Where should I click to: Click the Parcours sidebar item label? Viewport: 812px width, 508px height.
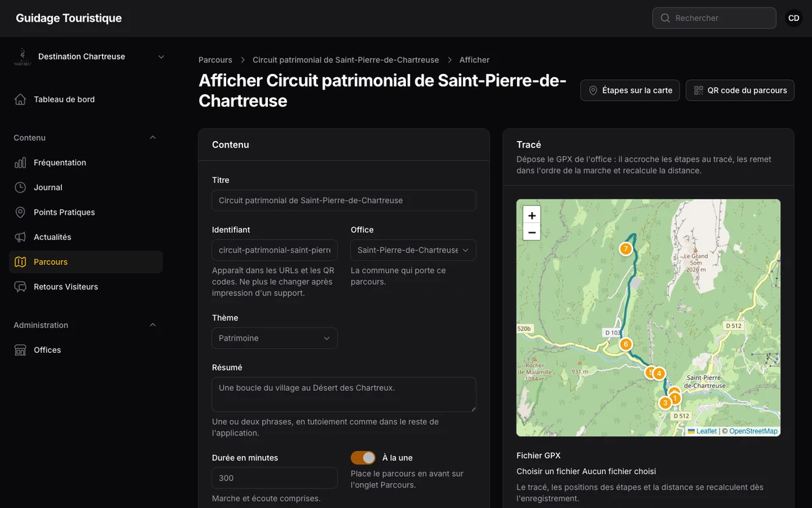51,262
